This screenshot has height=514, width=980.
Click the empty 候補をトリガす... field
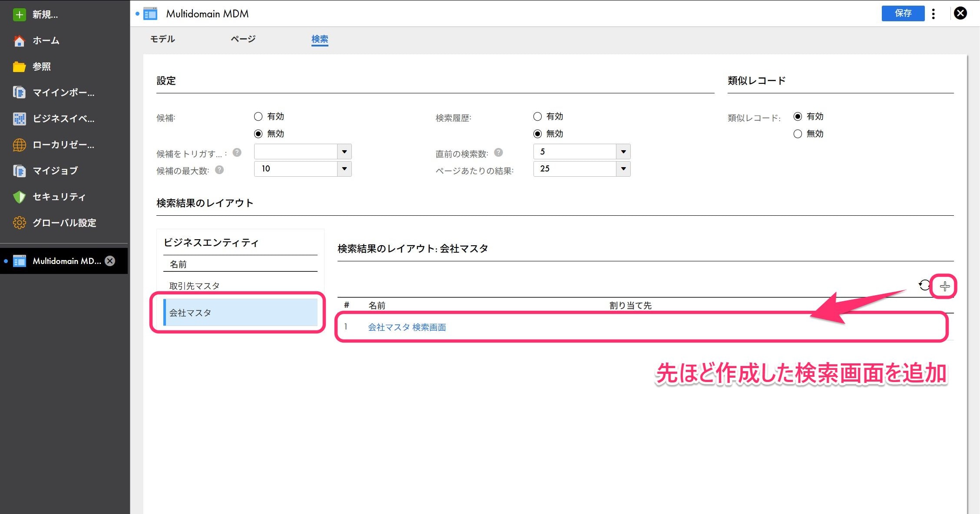tap(296, 152)
